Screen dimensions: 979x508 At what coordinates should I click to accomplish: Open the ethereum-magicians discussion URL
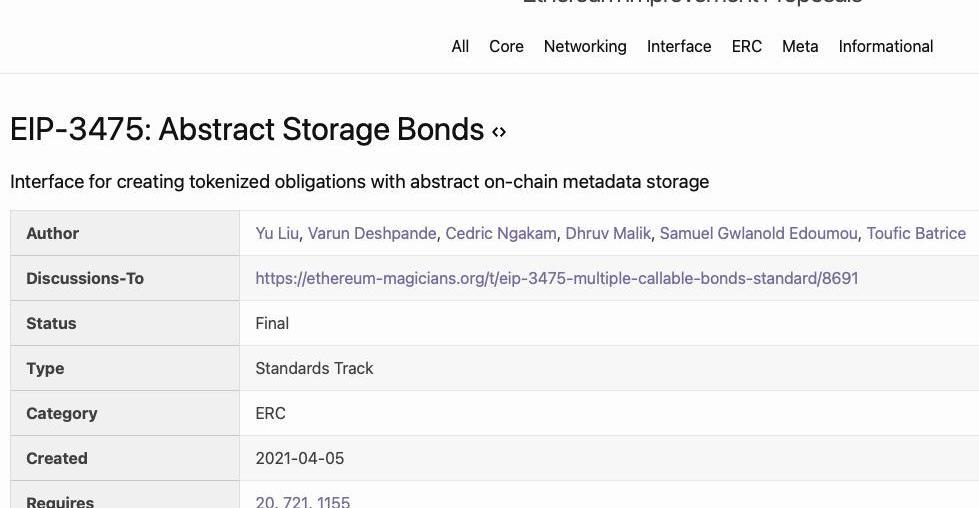(x=556, y=278)
